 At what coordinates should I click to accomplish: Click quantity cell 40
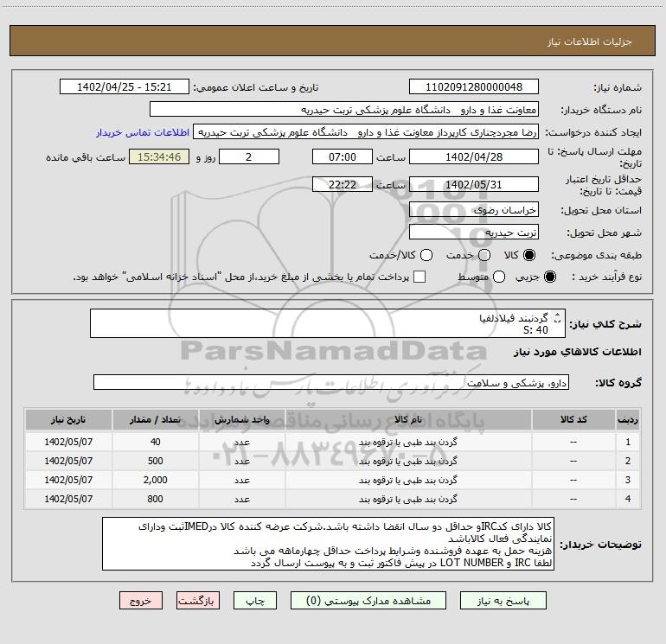[155, 442]
